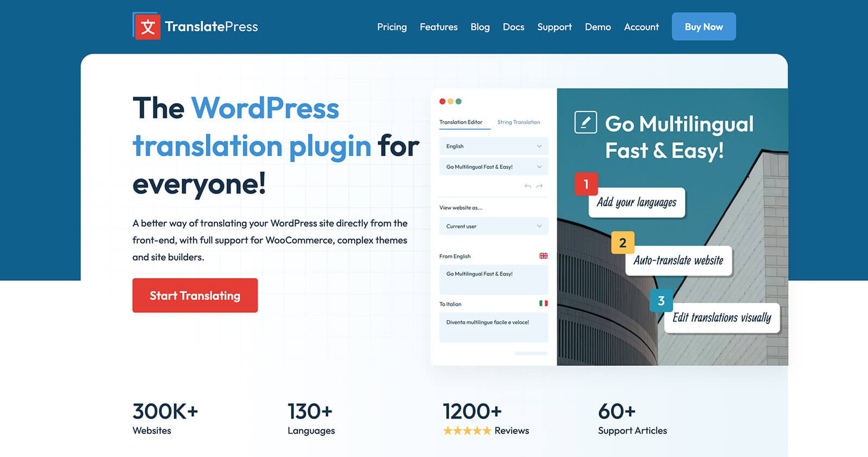This screenshot has height=457, width=868.
Task: Open the Go Multilingual Fast & Easy string dropdown
Action: pos(494,167)
